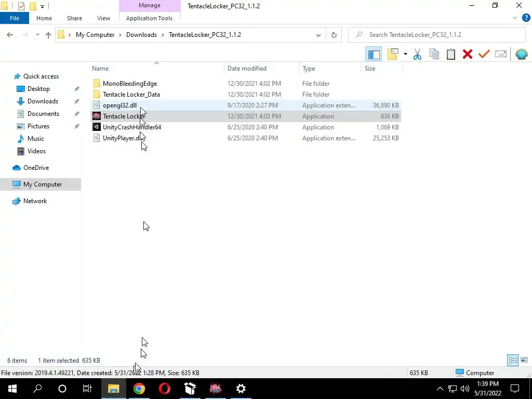Open the Customize Quick Access Toolbar dropdown
Image resolution: width=532 pixels, height=399 pixels.
click(x=42, y=6)
